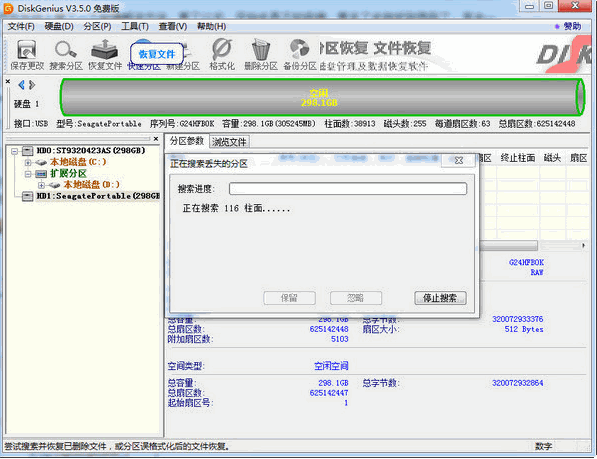Collapse the HD0:ST9320423AS tree node
Screen dimensions: 597x459
pos(14,151)
